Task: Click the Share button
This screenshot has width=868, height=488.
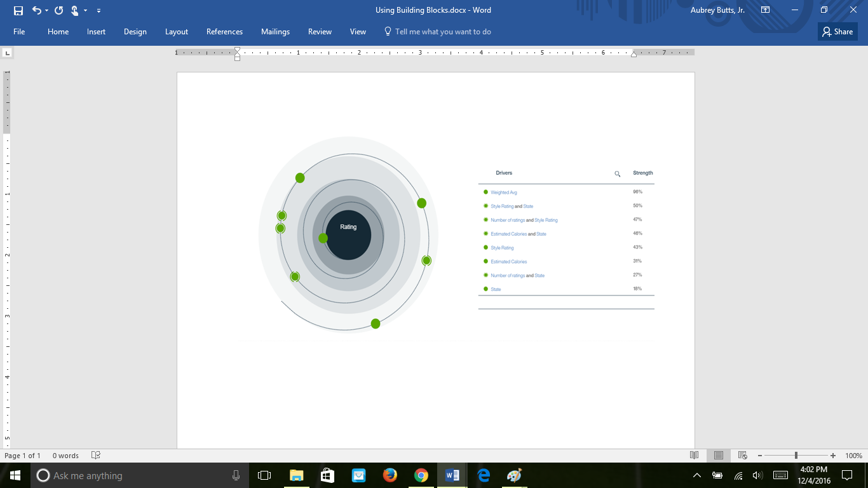Action: click(x=837, y=32)
